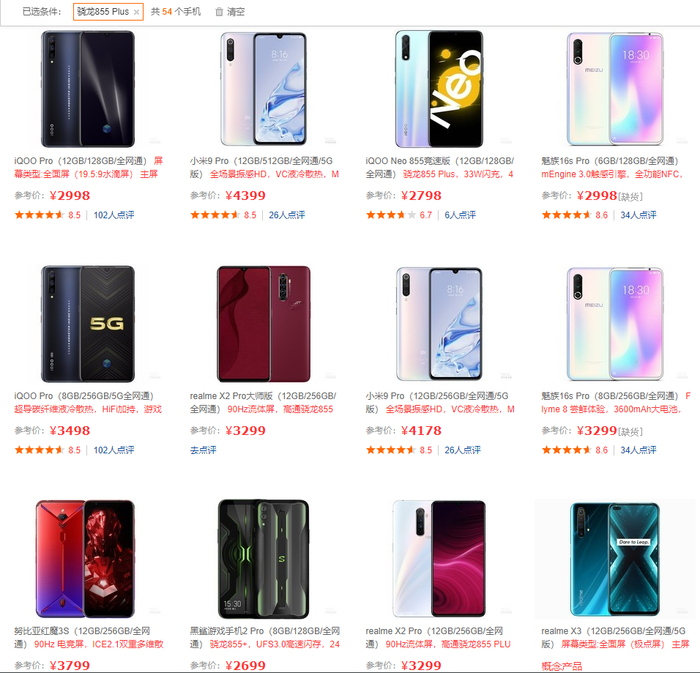The width and height of the screenshot is (700, 673).
Task: Open the 黑鲨游戏手机2 Pro thumbnail
Action: coord(263,559)
